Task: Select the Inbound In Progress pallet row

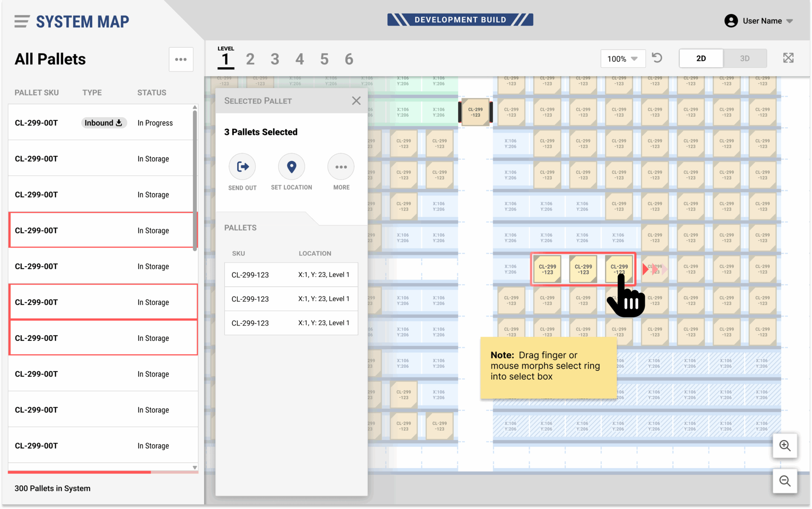Action: coord(101,123)
